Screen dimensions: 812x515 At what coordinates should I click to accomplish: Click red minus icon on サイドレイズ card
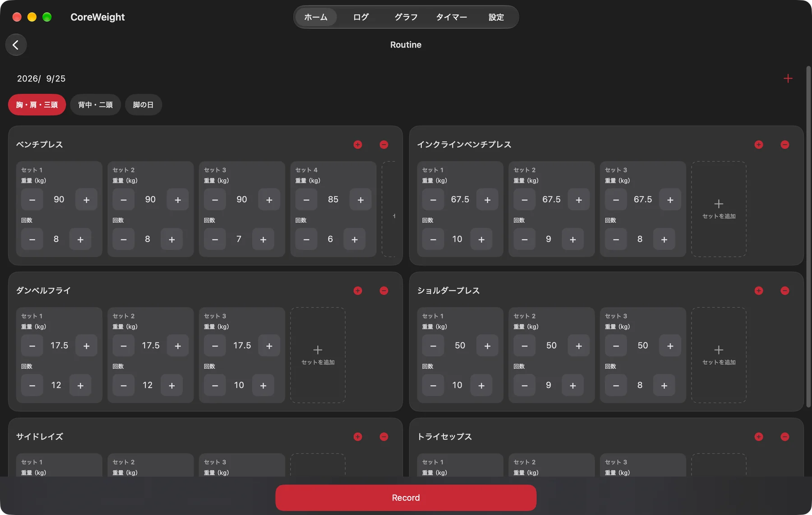click(384, 437)
